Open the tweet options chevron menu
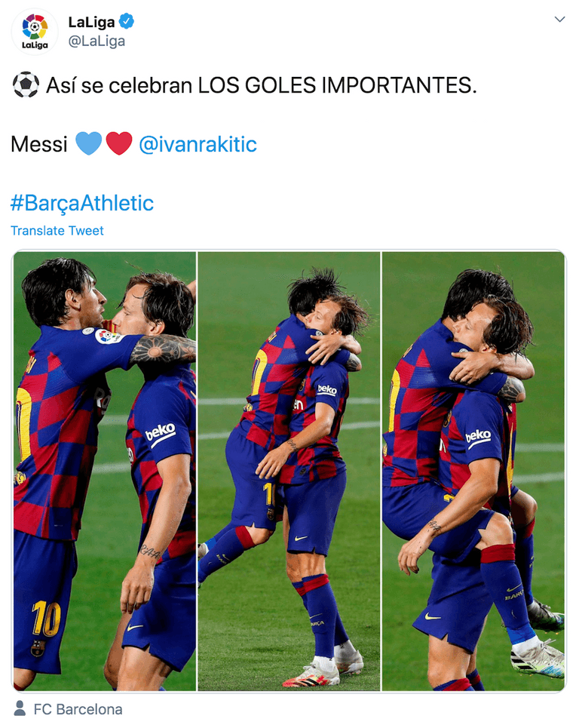 tap(560, 20)
